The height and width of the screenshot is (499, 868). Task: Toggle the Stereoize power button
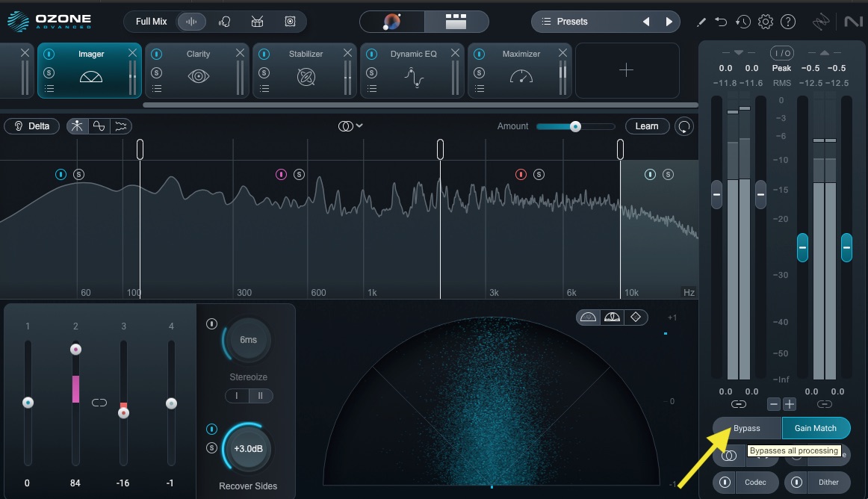click(x=212, y=324)
